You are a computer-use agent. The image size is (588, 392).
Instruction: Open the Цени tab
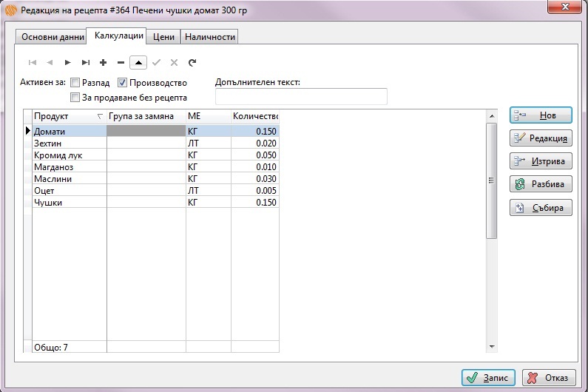(x=163, y=37)
